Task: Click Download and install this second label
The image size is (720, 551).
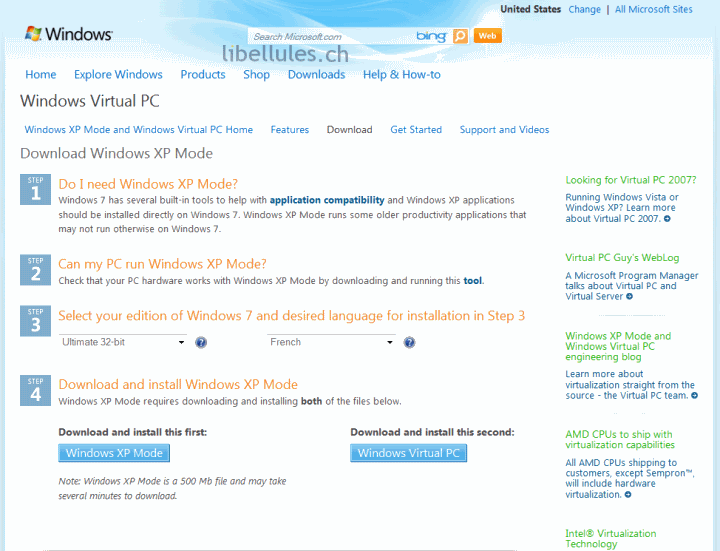Action: pos(433,432)
